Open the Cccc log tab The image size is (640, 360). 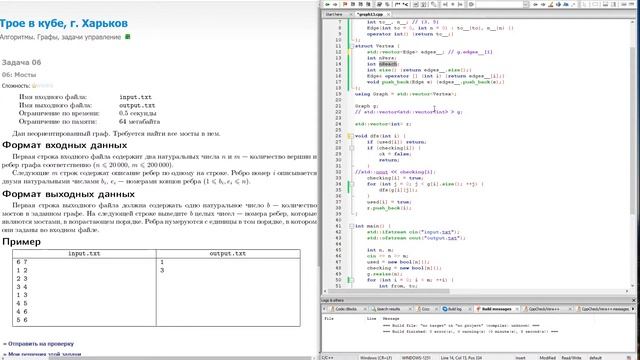(x=425, y=309)
